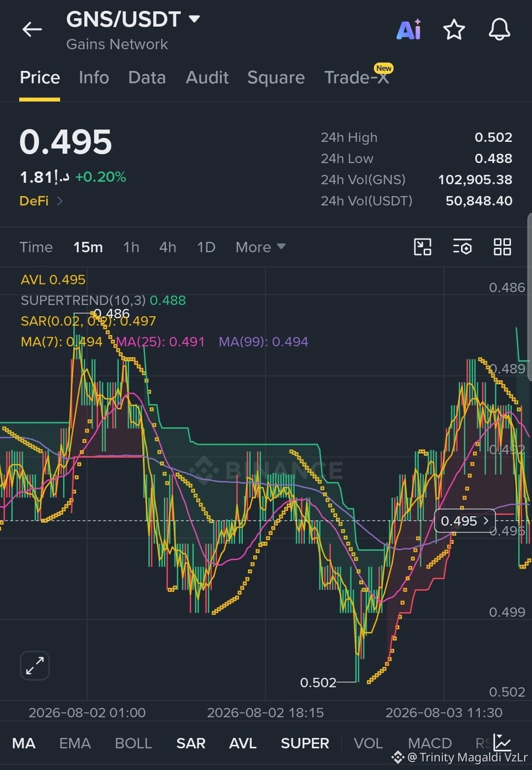The image size is (532, 770).
Task: Go back using the left arrow
Action: (32, 30)
